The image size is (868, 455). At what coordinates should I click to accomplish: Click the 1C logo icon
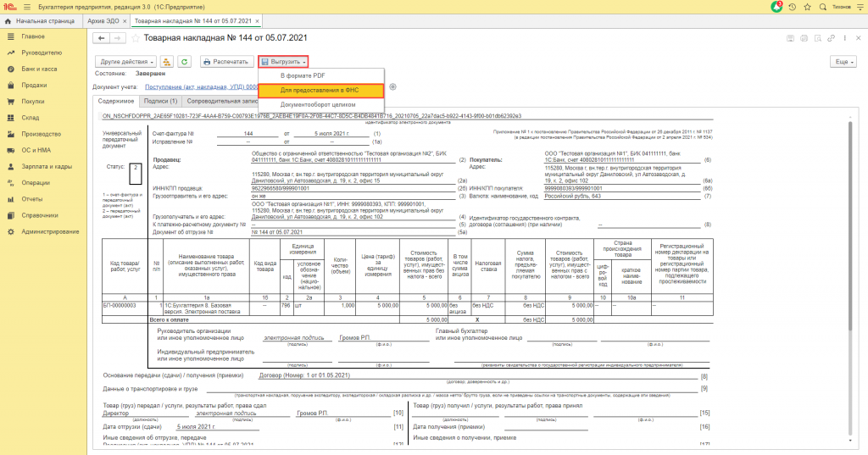coord(10,7)
